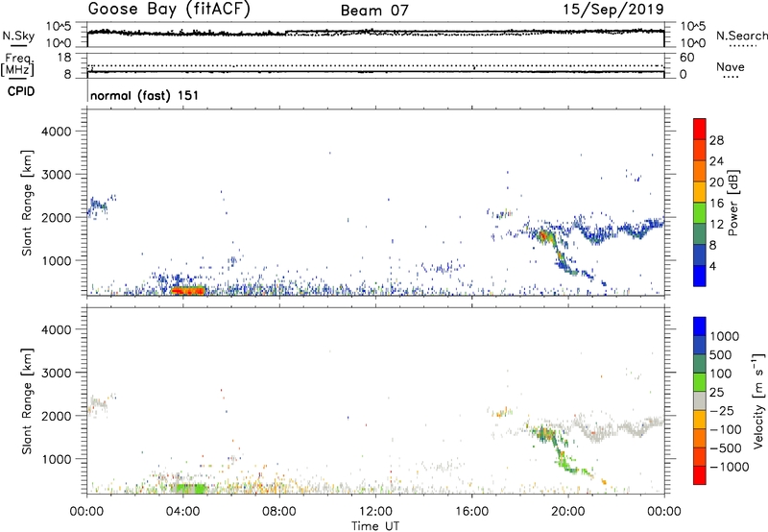Click the '4000' tick of the power panel
The height and width of the screenshot is (532, 768).
tap(56, 132)
